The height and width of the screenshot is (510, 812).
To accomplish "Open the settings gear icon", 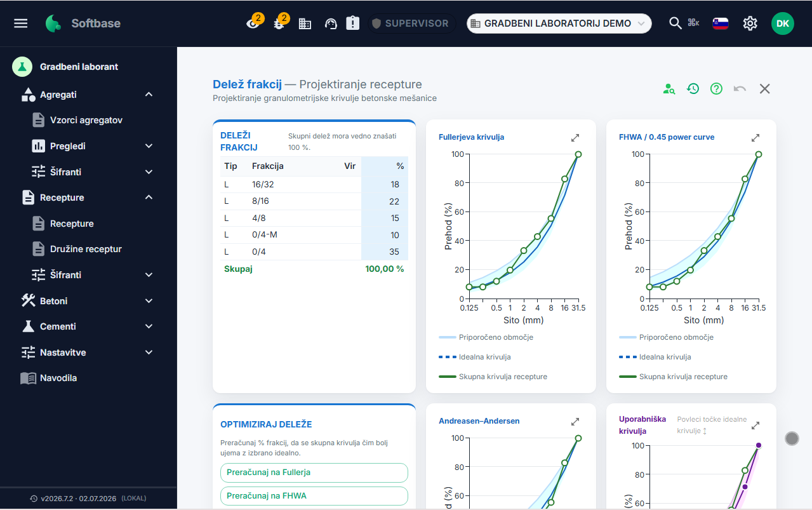I will (750, 23).
